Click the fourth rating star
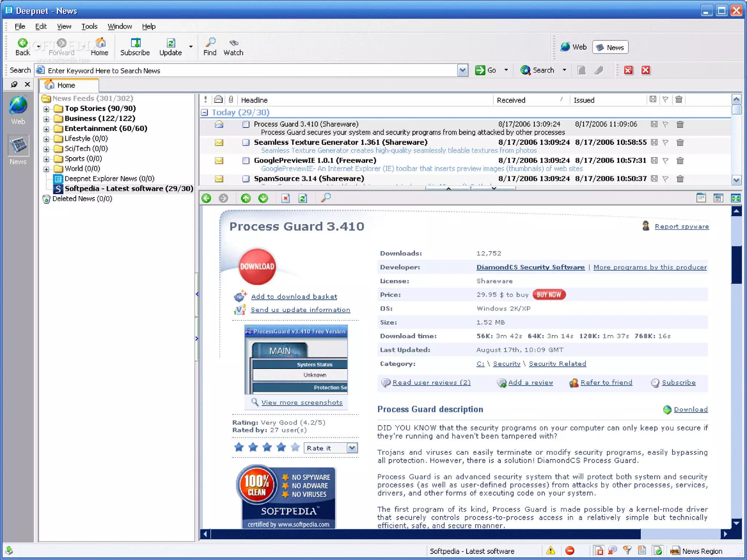This screenshot has width=747, height=560. point(281,447)
